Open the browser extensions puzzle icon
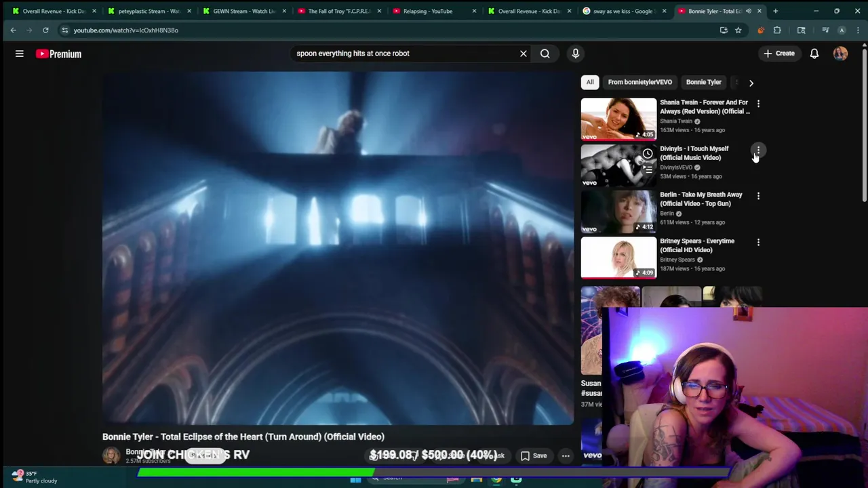 (777, 30)
